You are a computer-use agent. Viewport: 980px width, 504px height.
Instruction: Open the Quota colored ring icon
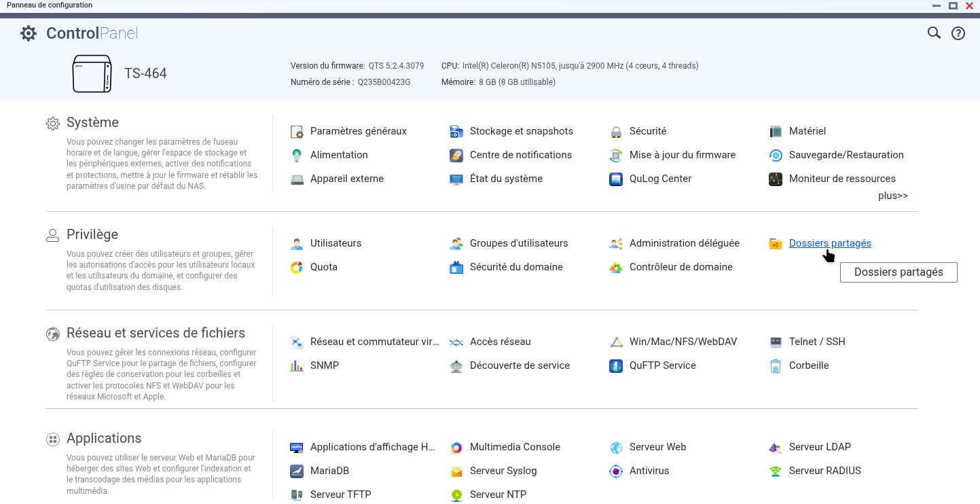coord(297,267)
